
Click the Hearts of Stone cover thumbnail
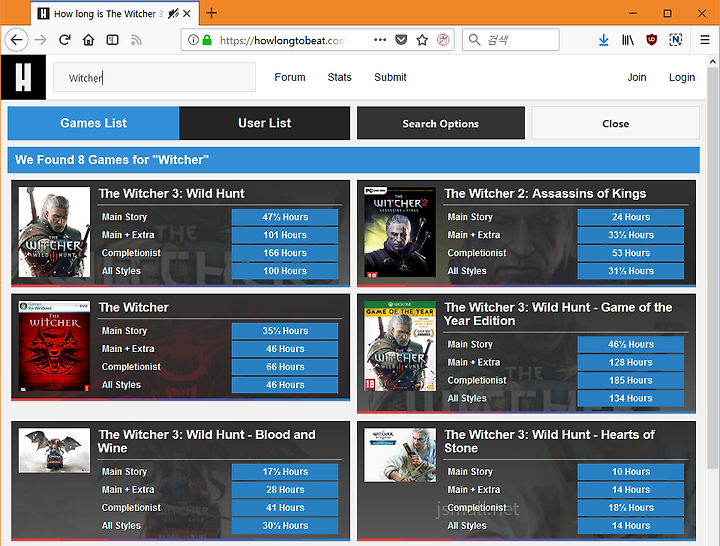point(400,455)
